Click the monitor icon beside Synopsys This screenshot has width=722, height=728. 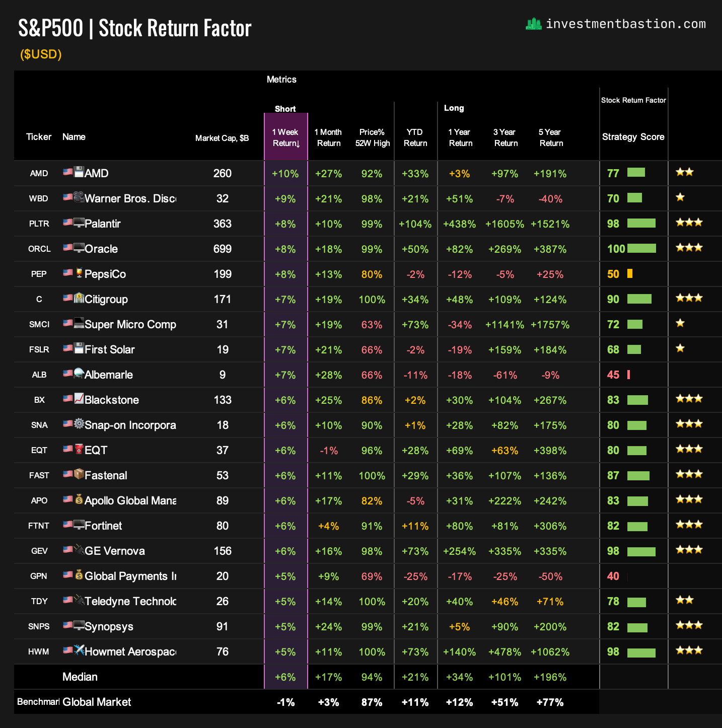pos(79,625)
